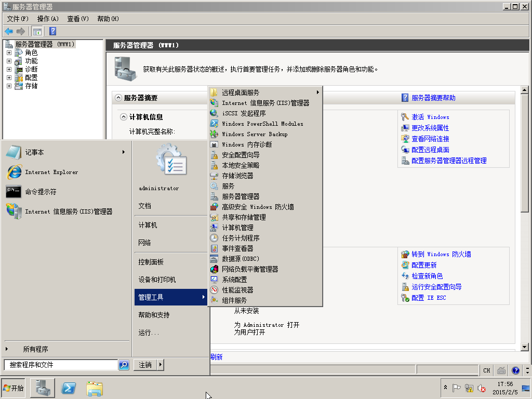
Task: Open 本地安全策略
Action: 265,165
